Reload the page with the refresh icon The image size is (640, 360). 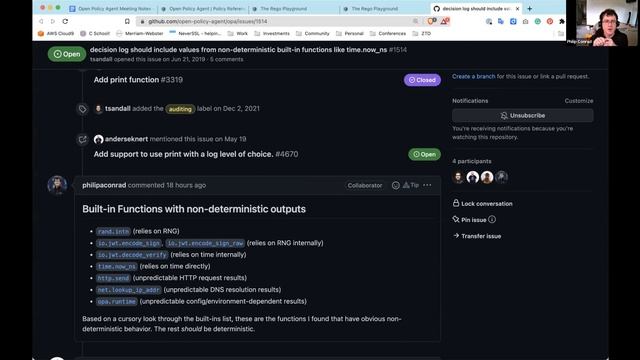click(65, 21)
